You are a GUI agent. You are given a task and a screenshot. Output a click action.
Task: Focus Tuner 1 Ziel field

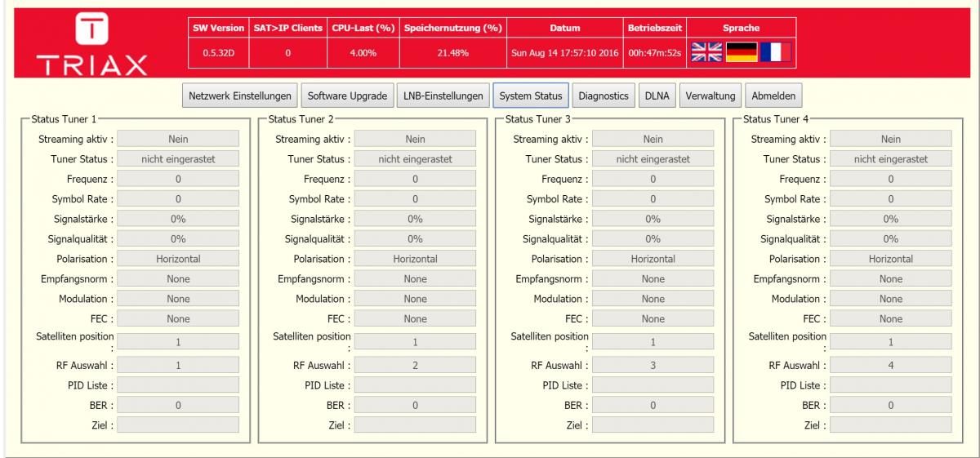pyautogui.click(x=178, y=425)
